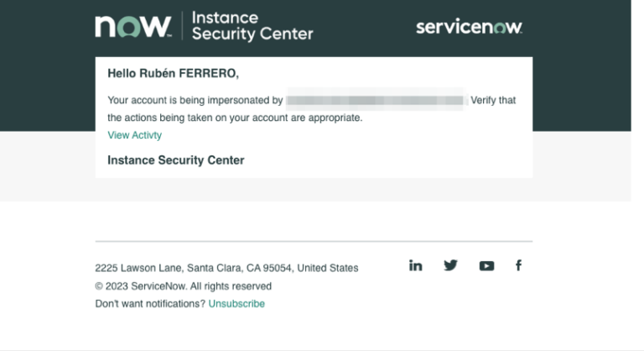Click the © 2023 ServiceNow copyright line
The width and height of the screenshot is (644, 351).
click(183, 286)
